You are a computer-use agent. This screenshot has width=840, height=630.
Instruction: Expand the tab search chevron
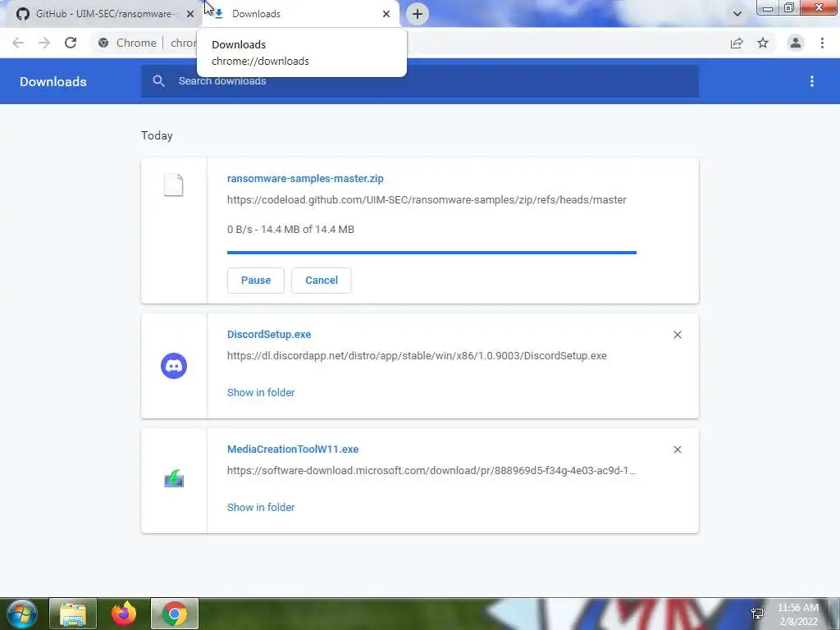click(x=737, y=14)
